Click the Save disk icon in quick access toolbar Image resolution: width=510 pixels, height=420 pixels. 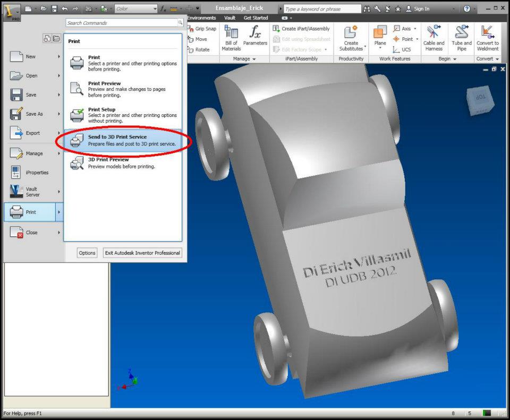pos(54,9)
